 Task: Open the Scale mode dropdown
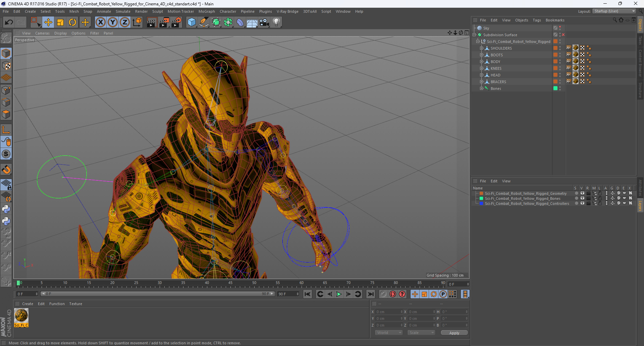tap(421, 333)
